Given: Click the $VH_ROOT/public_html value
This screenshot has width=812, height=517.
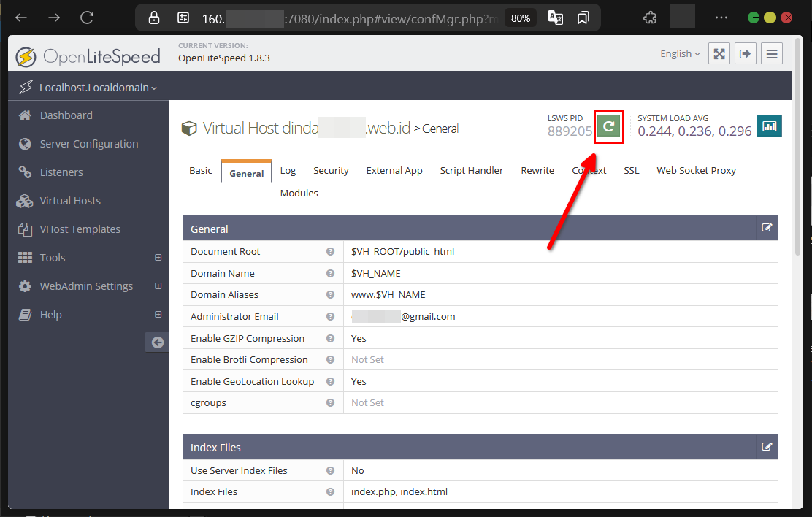Looking at the screenshot, I should (402, 251).
